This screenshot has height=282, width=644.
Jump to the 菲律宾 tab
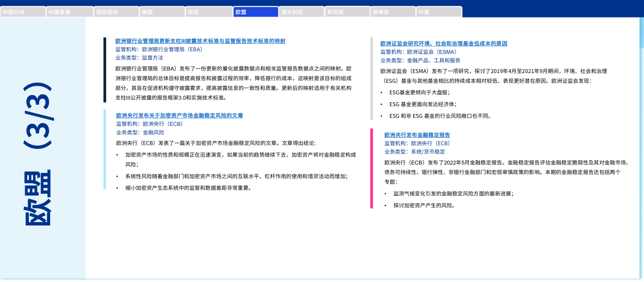393,12
